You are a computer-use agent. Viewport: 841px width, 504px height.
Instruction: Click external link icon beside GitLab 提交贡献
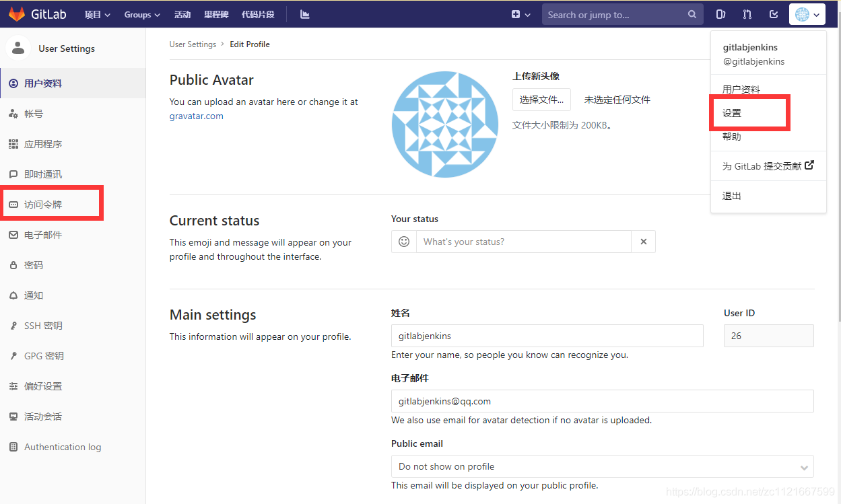(810, 165)
